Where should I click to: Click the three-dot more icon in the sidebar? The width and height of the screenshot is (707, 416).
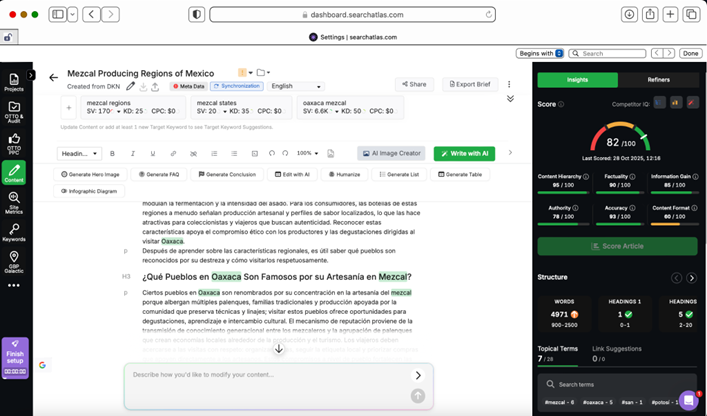(14, 285)
